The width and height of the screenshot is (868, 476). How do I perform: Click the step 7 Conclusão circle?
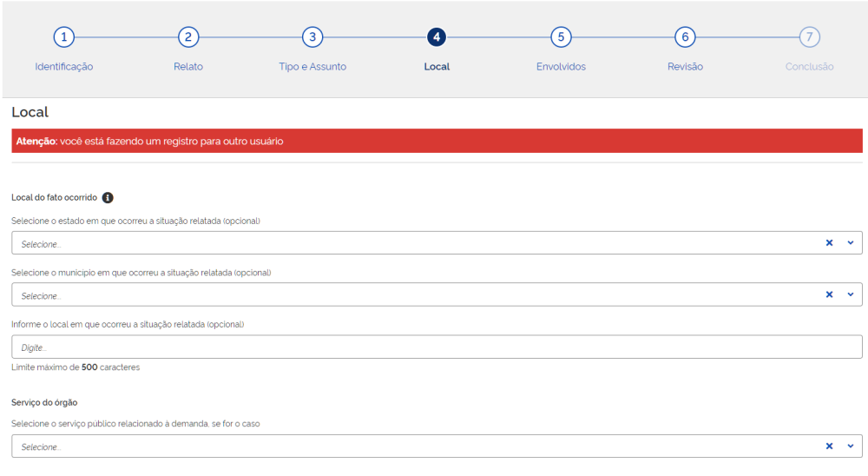tap(809, 37)
